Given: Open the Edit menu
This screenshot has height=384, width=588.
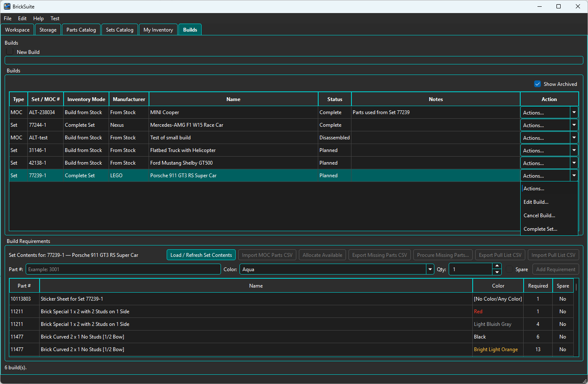Looking at the screenshot, I should [22, 19].
